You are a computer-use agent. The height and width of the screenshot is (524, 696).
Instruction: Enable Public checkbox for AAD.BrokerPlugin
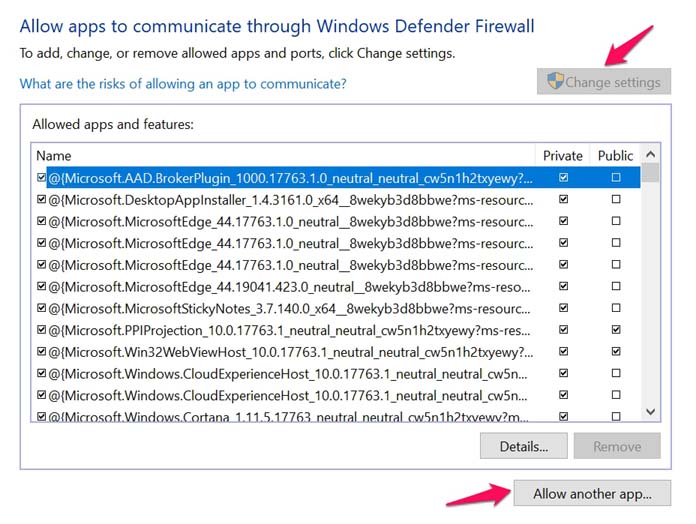pyautogui.click(x=616, y=177)
